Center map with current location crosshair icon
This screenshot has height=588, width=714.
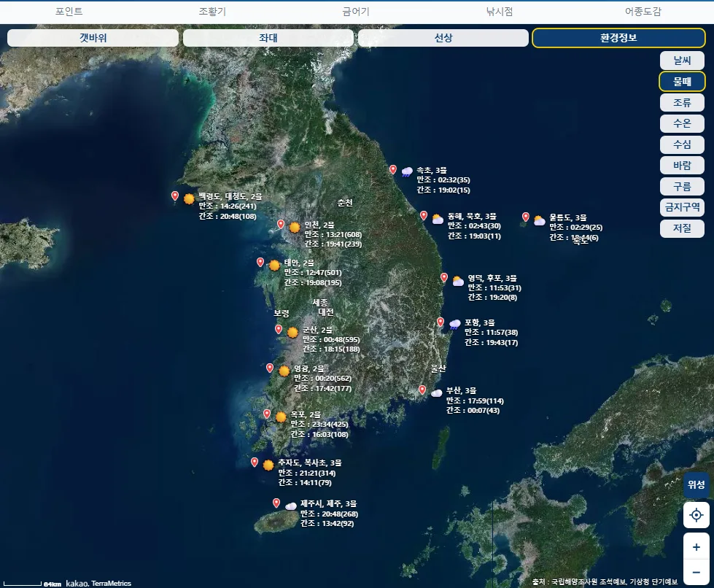[696, 515]
